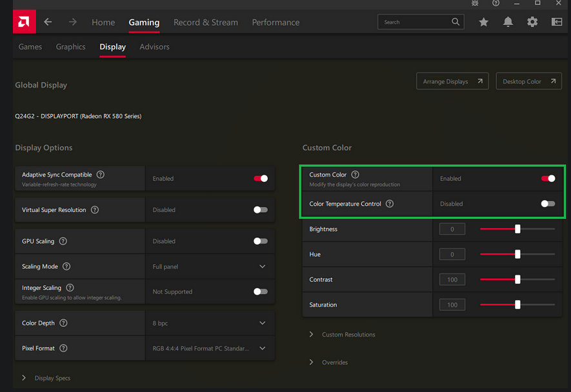Go back with the left arrow

click(x=48, y=22)
